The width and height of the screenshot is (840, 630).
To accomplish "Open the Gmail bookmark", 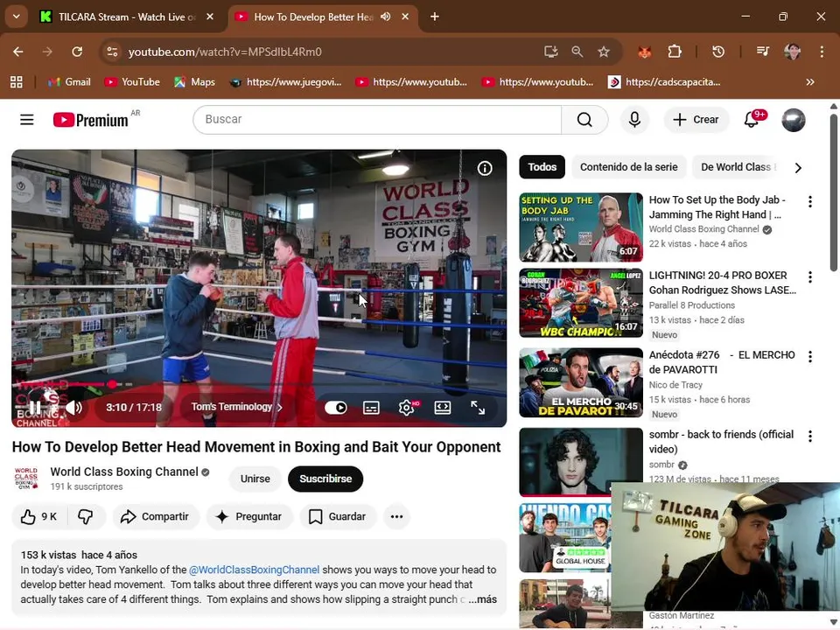I will click(x=70, y=82).
